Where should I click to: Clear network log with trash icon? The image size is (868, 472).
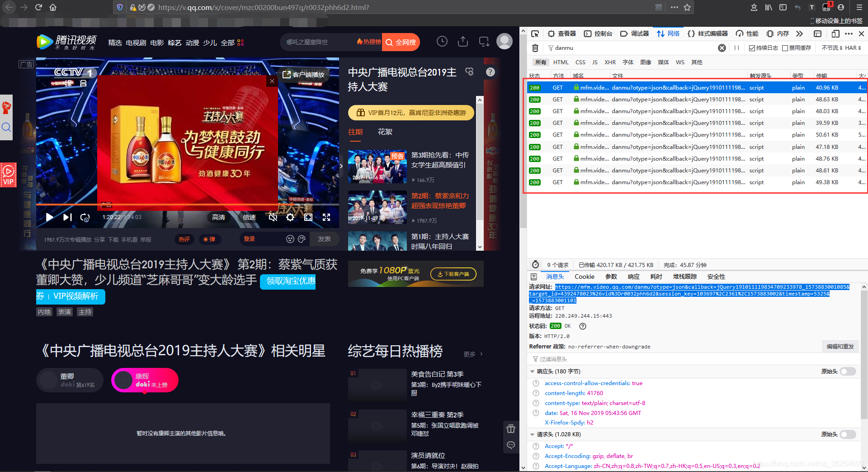[535, 48]
